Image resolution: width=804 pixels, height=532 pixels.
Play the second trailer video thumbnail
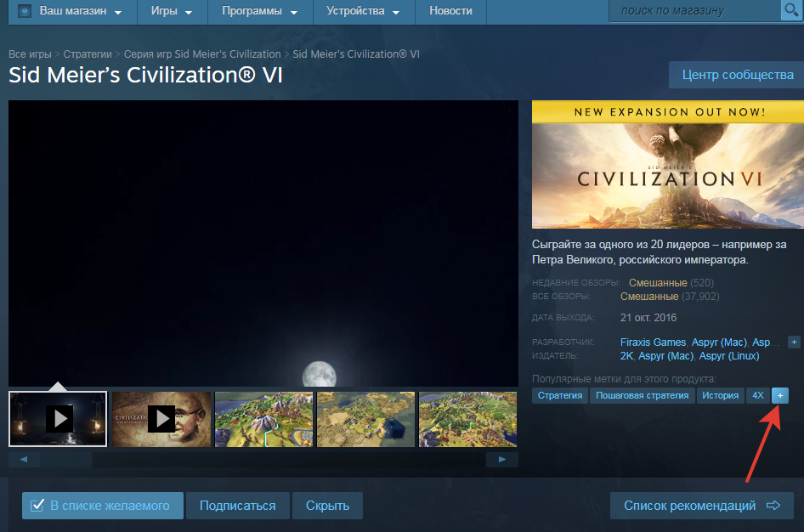[161, 418]
